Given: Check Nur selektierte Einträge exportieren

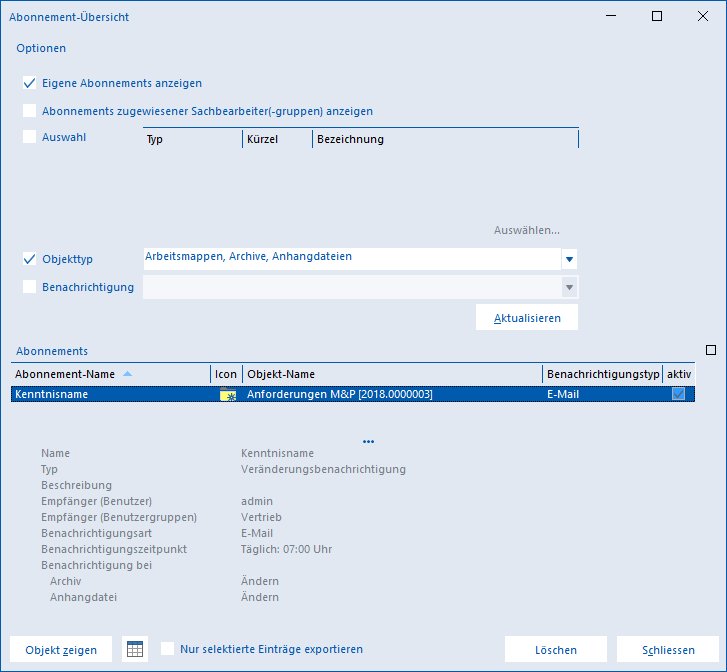Looking at the screenshot, I should (167, 648).
